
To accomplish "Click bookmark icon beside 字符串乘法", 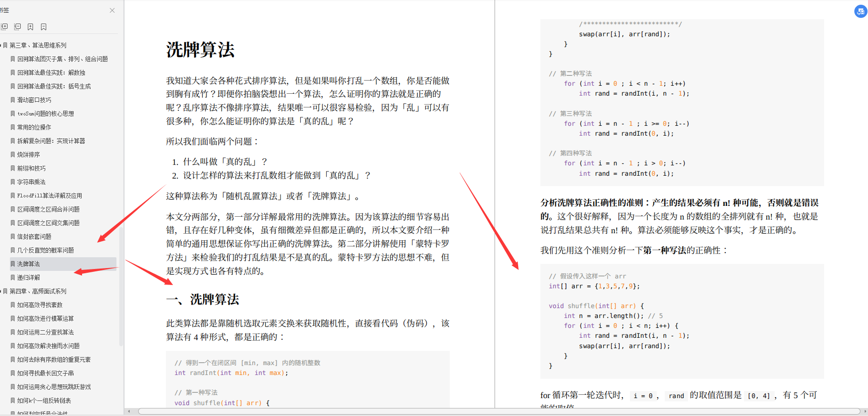I will pos(13,182).
